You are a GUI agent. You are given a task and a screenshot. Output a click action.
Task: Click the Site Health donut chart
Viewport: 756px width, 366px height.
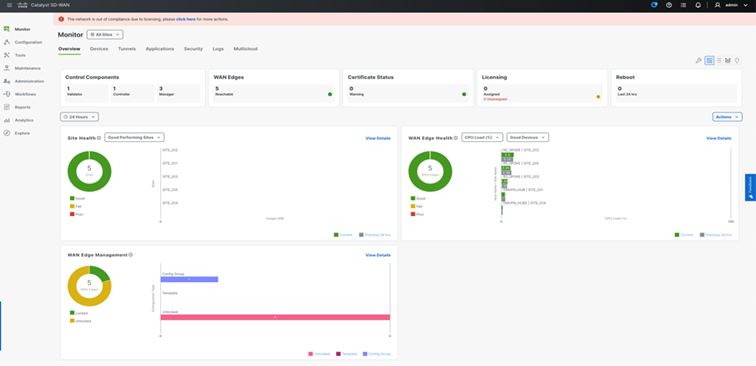(x=89, y=171)
